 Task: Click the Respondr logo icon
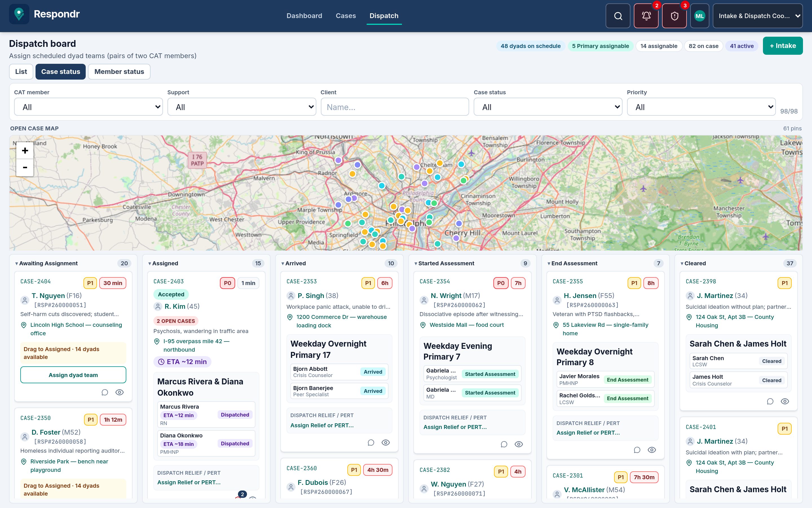pyautogui.click(x=19, y=14)
